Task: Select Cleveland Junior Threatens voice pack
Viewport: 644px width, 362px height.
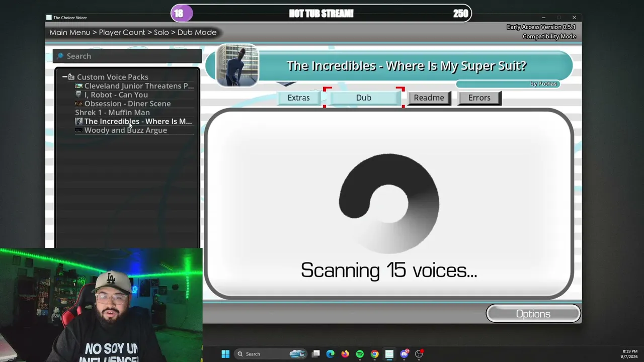Action: point(134,86)
